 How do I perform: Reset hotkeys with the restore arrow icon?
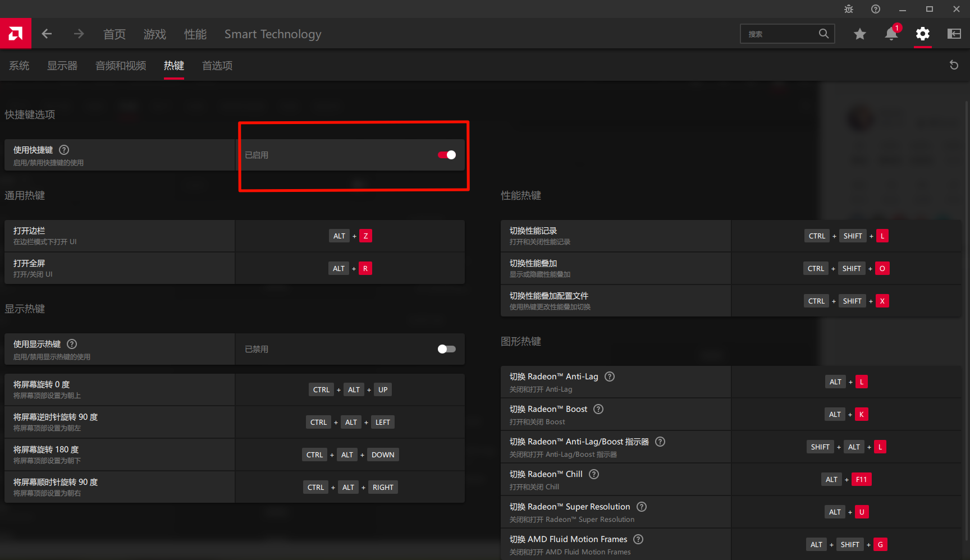953,65
